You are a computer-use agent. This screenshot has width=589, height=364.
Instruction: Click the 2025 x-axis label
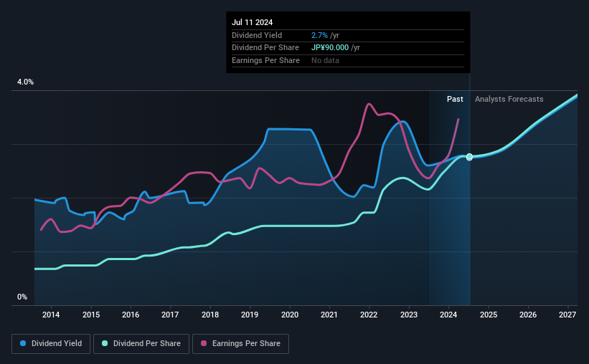(x=489, y=315)
